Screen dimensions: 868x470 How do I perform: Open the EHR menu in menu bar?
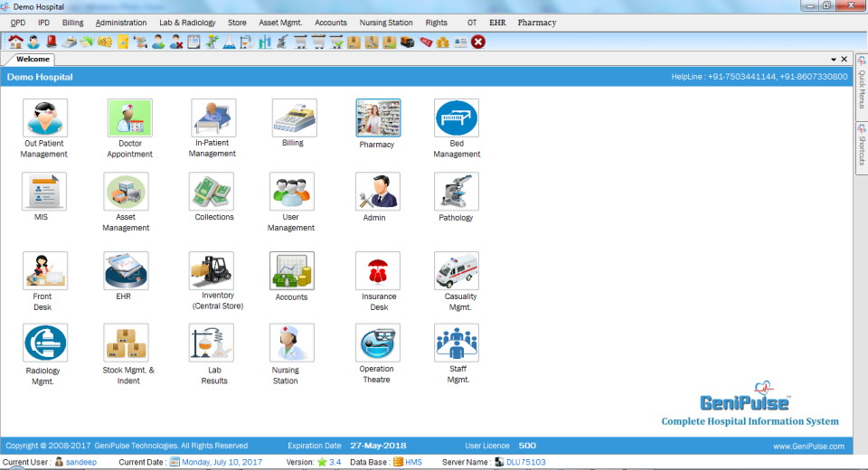tap(497, 23)
